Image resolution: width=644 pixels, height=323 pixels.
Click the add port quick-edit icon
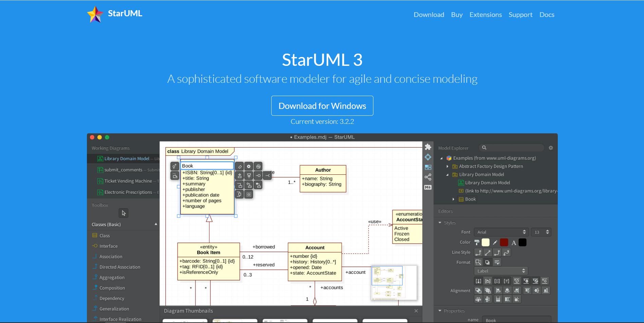coord(240,194)
